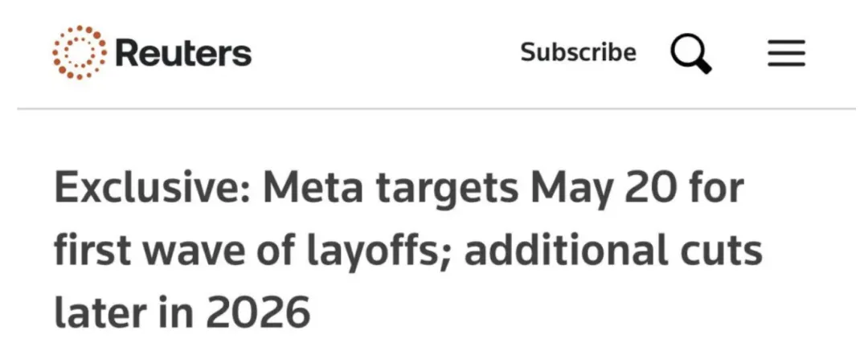Open search with the magnifying glass icon

click(690, 52)
